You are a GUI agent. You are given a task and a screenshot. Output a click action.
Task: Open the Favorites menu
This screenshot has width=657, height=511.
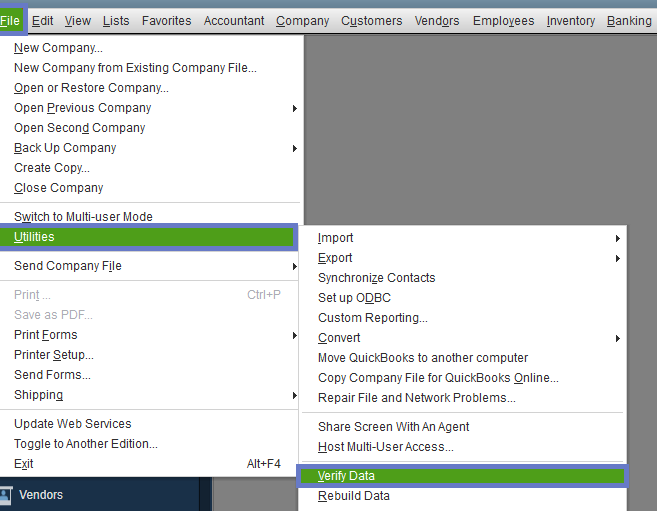[166, 21]
